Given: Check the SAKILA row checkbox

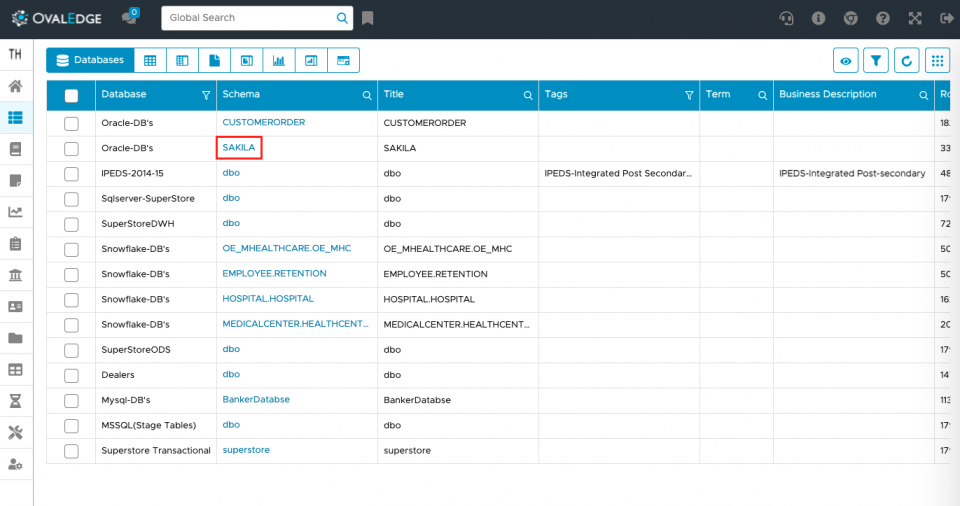Looking at the screenshot, I should [x=72, y=149].
